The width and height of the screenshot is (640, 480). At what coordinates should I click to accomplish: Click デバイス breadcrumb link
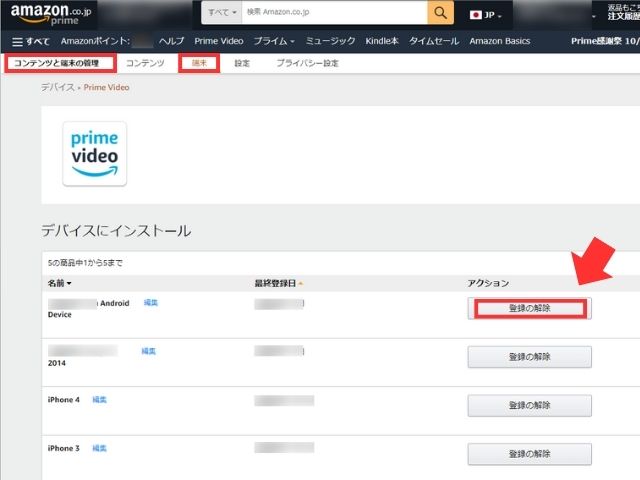click(58, 87)
